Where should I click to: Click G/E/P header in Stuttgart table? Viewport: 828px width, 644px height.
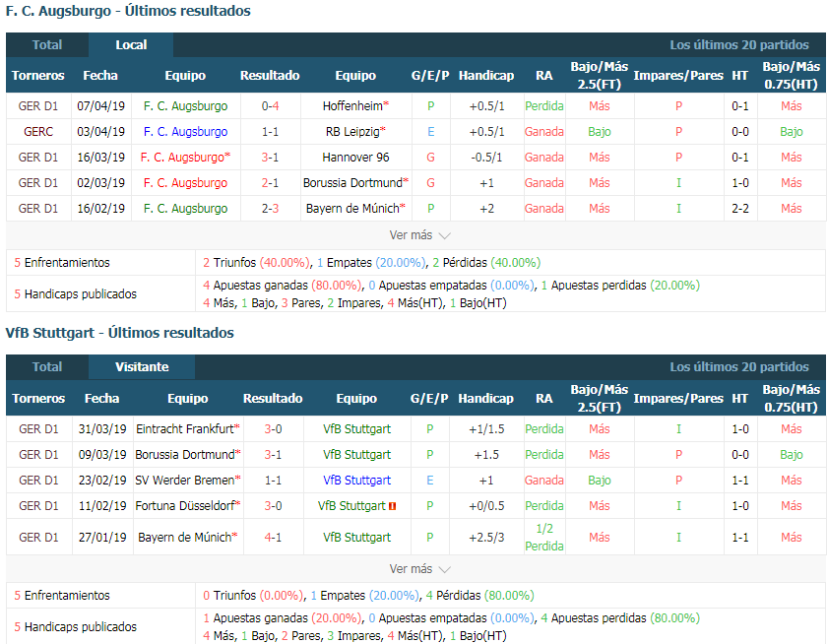[429, 399]
